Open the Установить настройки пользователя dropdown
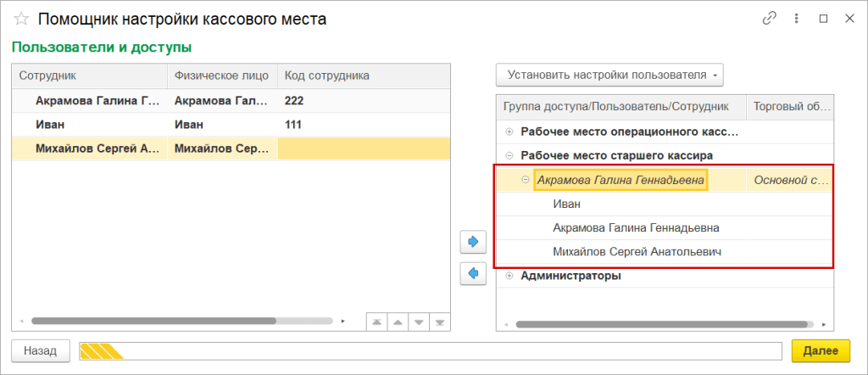 [609, 75]
